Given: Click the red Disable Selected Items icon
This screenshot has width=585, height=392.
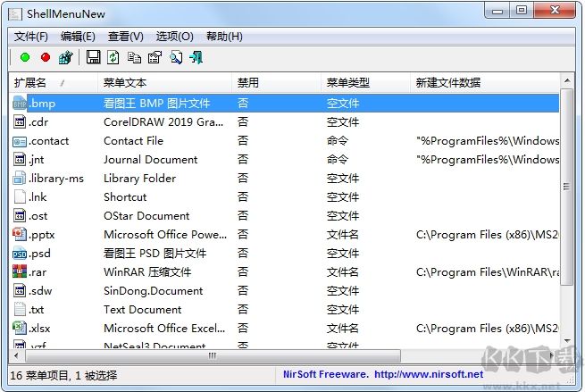Looking at the screenshot, I should [x=46, y=57].
